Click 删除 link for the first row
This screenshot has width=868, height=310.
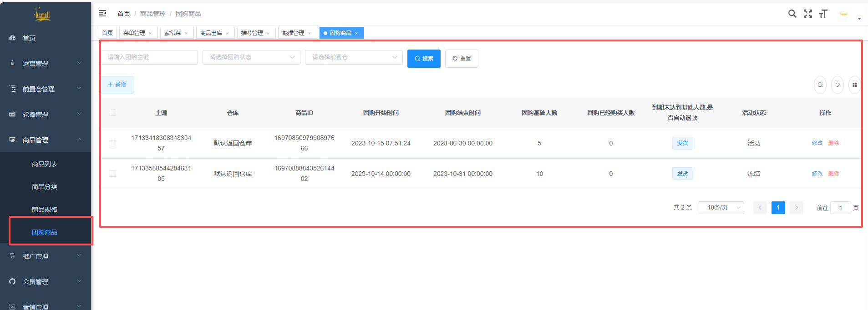tap(833, 143)
